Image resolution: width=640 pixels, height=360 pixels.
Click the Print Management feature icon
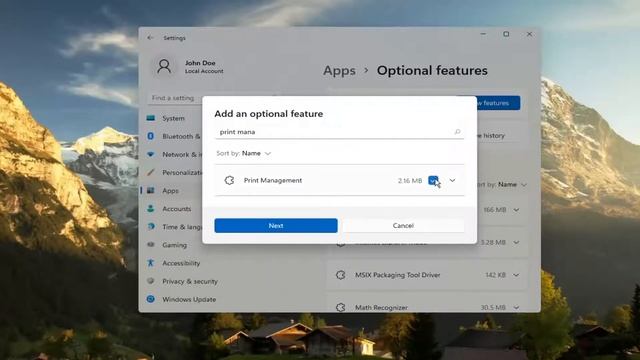pyautogui.click(x=229, y=180)
